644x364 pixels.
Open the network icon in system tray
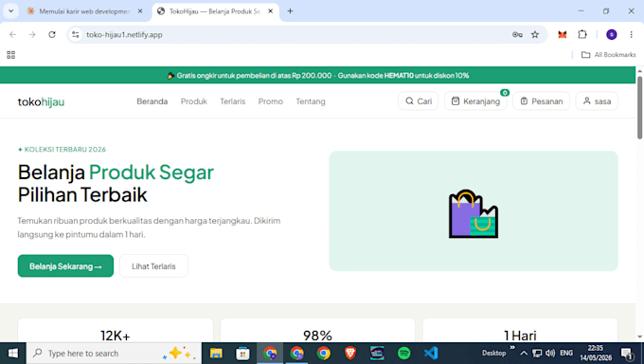tap(537, 353)
